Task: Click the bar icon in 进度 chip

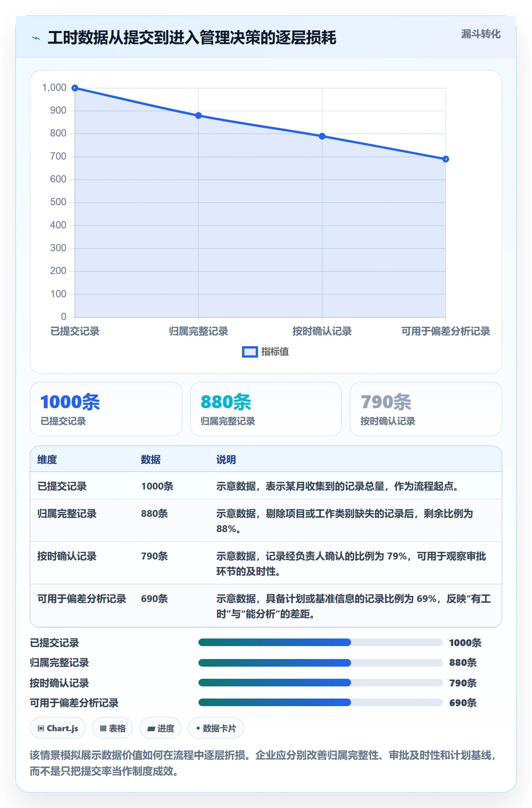Action: pyautogui.click(x=151, y=729)
